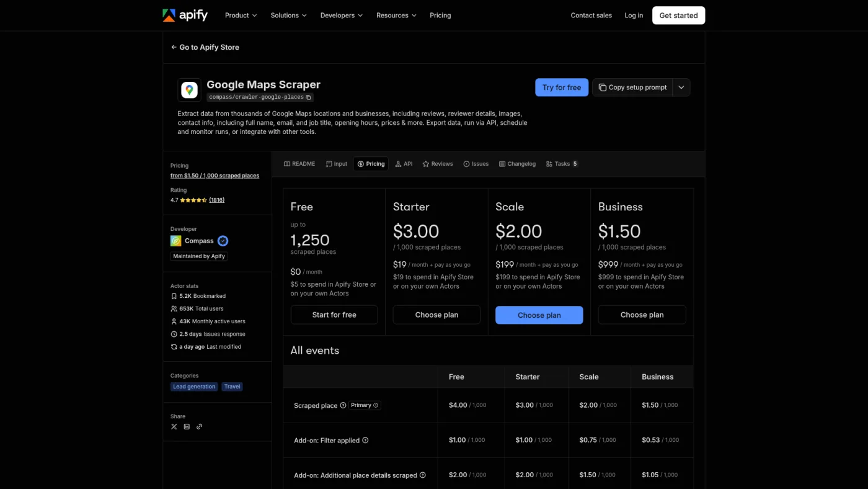The height and width of the screenshot is (489, 868).
Task: Open the pricing link from $1.50 / 1,000 scraped places
Action: pyautogui.click(x=215, y=176)
